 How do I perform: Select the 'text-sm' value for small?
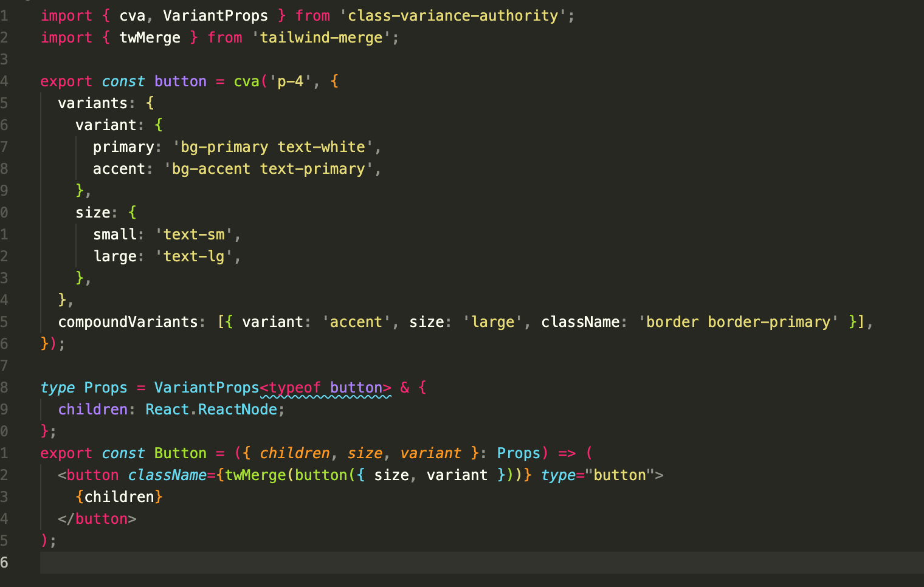click(x=193, y=234)
